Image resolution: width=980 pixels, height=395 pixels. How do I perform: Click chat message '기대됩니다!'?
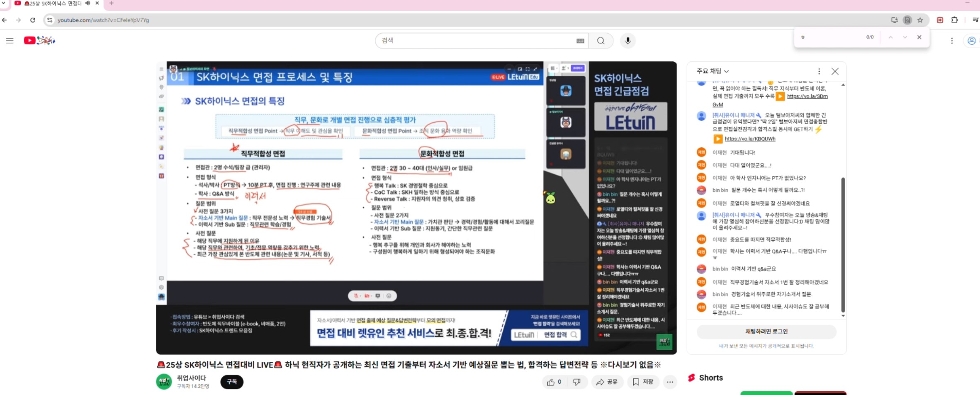point(742,153)
